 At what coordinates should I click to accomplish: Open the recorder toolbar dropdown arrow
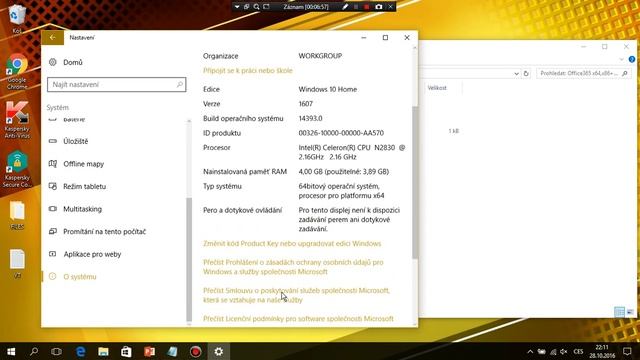[x=237, y=7]
